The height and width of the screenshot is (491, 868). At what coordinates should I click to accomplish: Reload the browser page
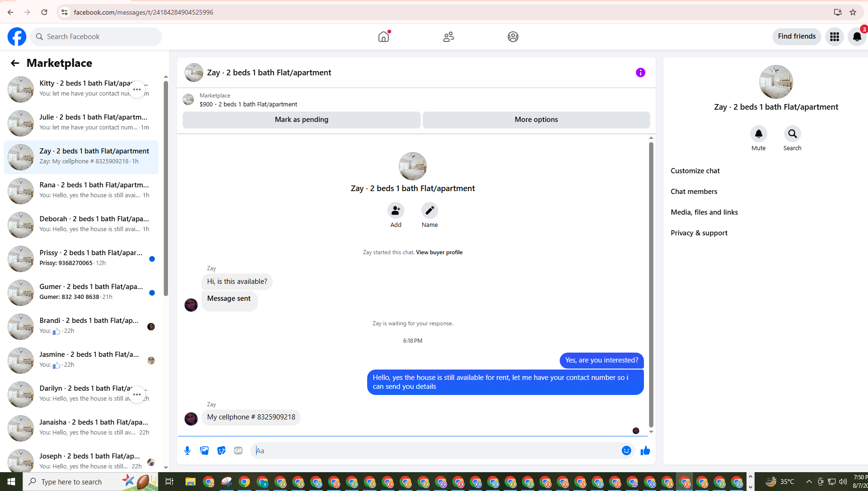click(x=44, y=12)
